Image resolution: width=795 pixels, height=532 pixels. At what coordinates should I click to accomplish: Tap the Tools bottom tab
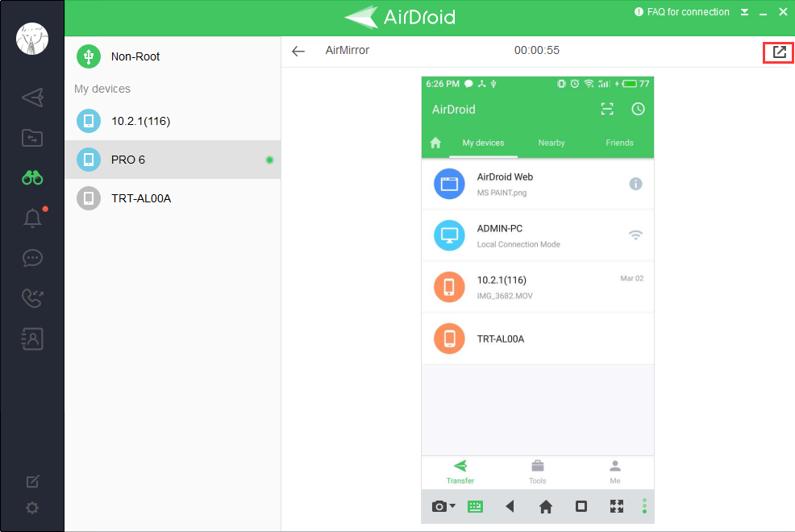[538, 472]
